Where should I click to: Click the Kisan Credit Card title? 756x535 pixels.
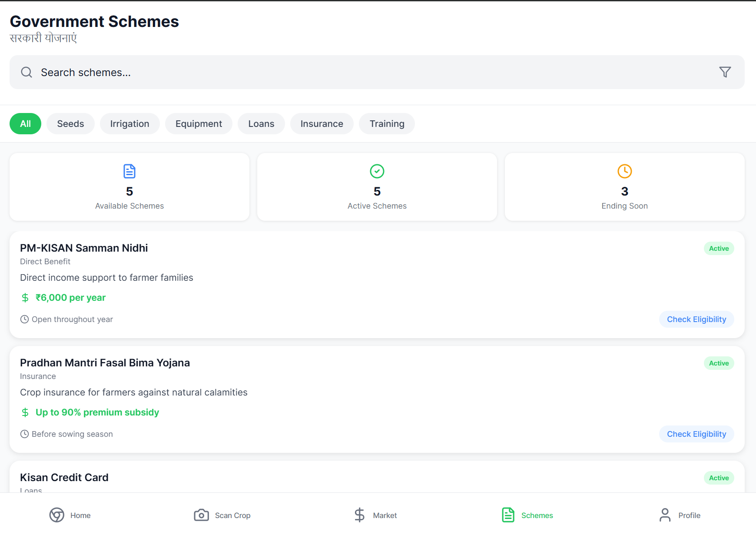(64, 478)
